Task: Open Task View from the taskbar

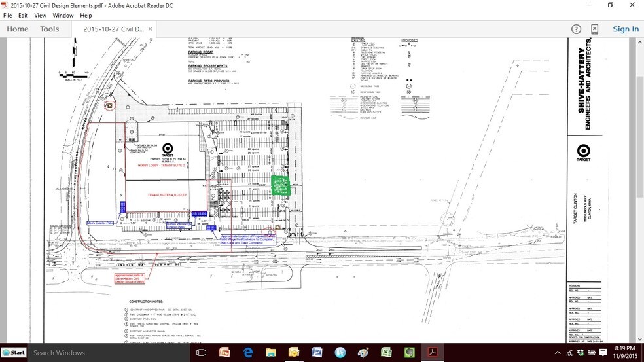Action: 202,353
